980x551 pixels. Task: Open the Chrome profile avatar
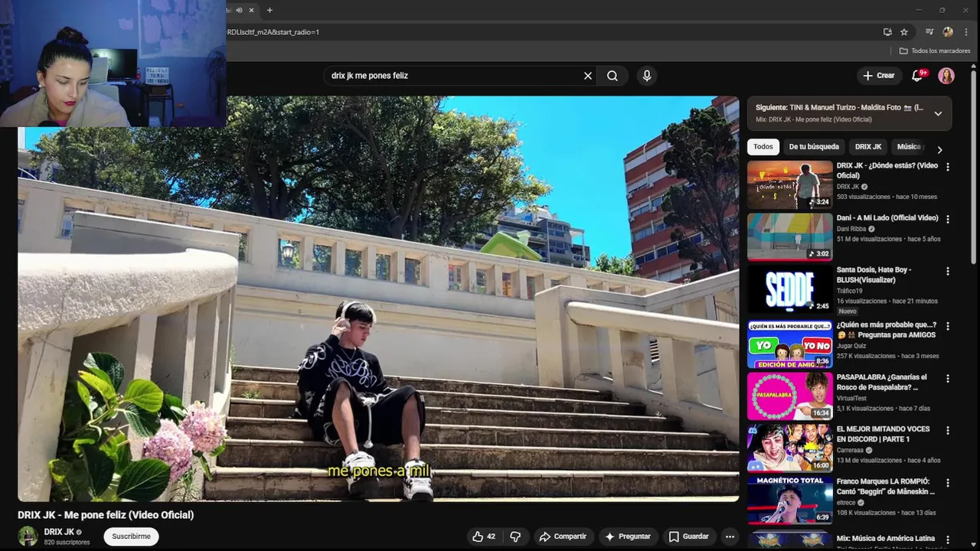click(x=948, y=32)
